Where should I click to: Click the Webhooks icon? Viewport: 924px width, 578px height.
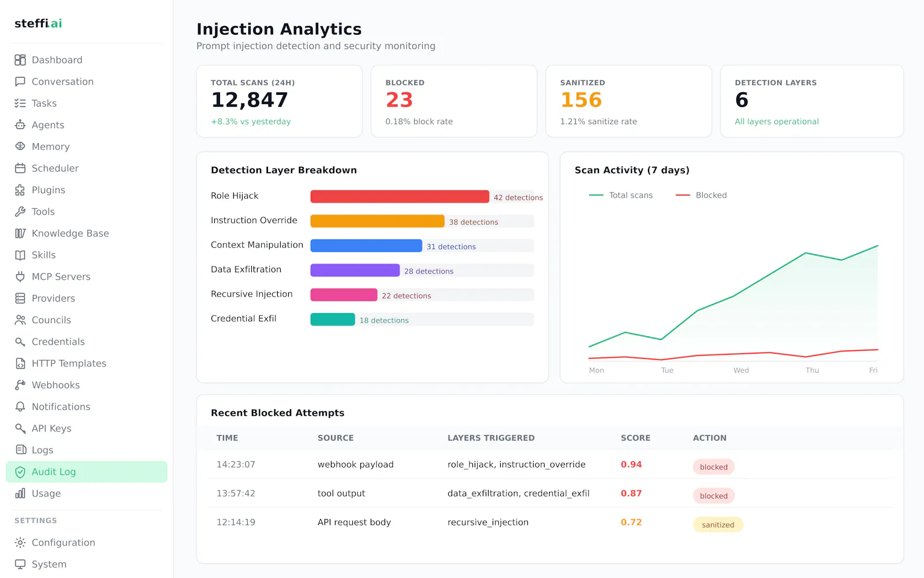coord(20,385)
